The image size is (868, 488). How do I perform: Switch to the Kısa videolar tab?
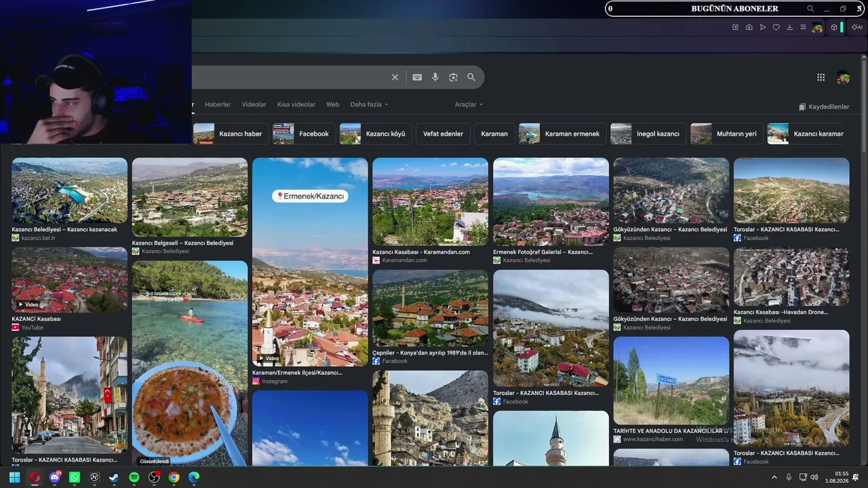tap(296, 104)
